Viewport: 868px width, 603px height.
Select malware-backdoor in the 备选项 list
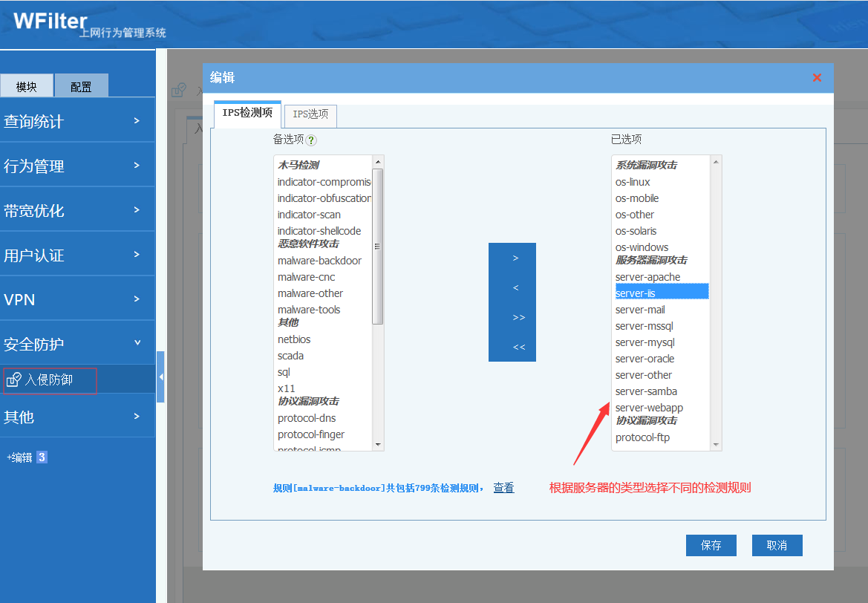[x=319, y=261]
